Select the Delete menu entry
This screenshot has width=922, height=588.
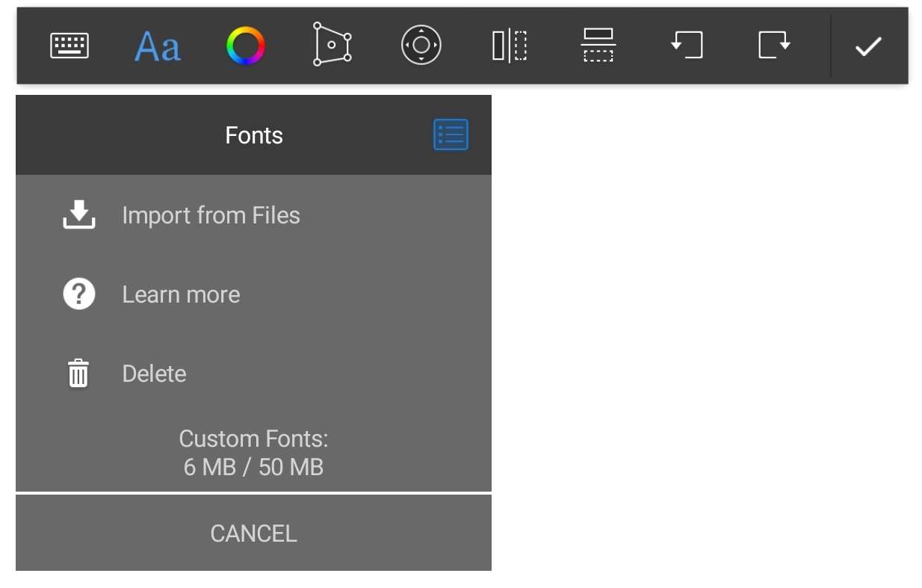point(253,374)
